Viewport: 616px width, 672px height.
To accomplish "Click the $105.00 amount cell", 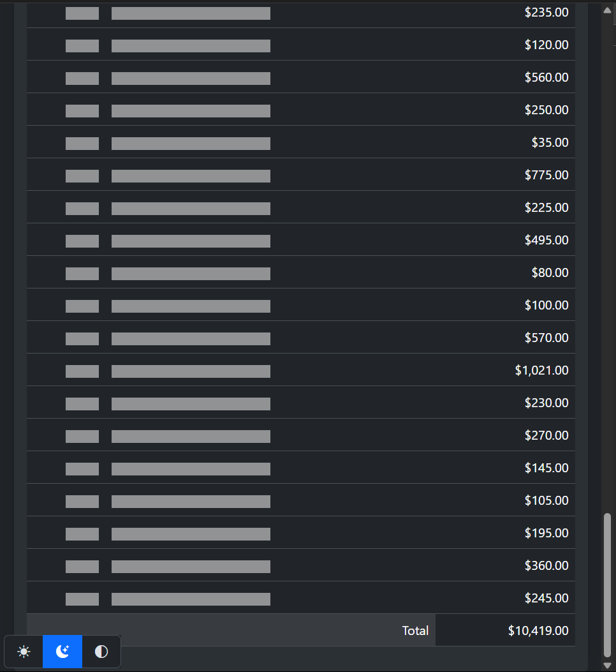I will (x=546, y=500).
